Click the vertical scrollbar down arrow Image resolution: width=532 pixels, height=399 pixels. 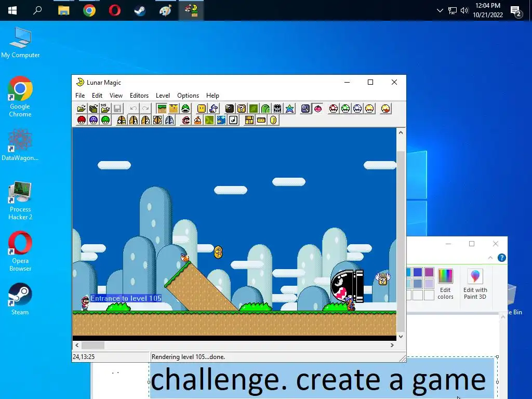[x=401, y=337]
